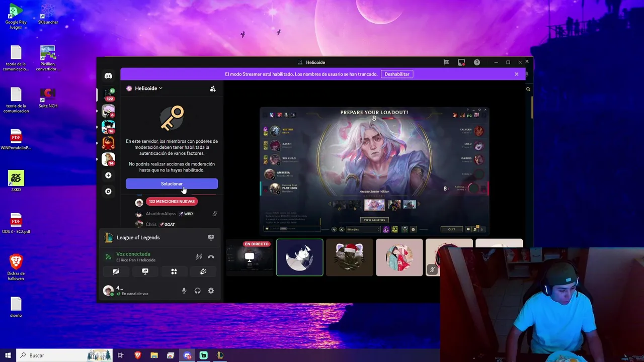Click the search magnifier icon at right
This screenshot has height=362, width=644.
click(528, 89)
